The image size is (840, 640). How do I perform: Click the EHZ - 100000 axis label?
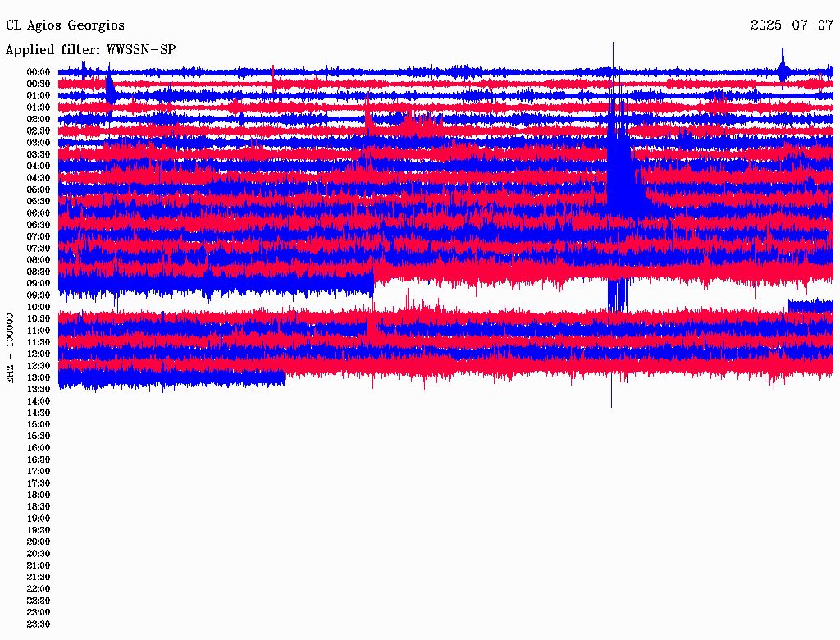pyautogui.click(x=10, y=349)
